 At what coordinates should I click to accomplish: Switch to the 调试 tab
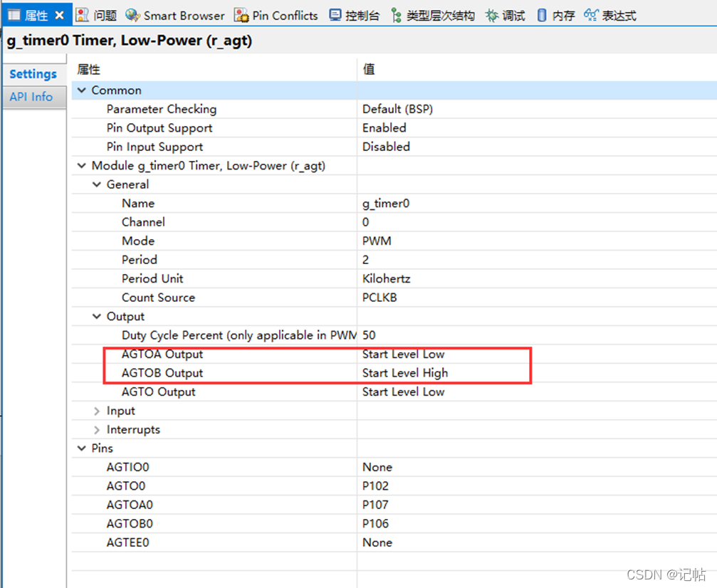pyautogui.click(x=513, y=16)
